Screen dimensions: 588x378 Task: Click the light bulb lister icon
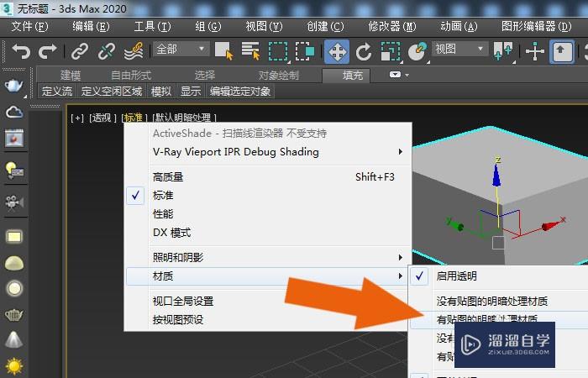[14, 171]
